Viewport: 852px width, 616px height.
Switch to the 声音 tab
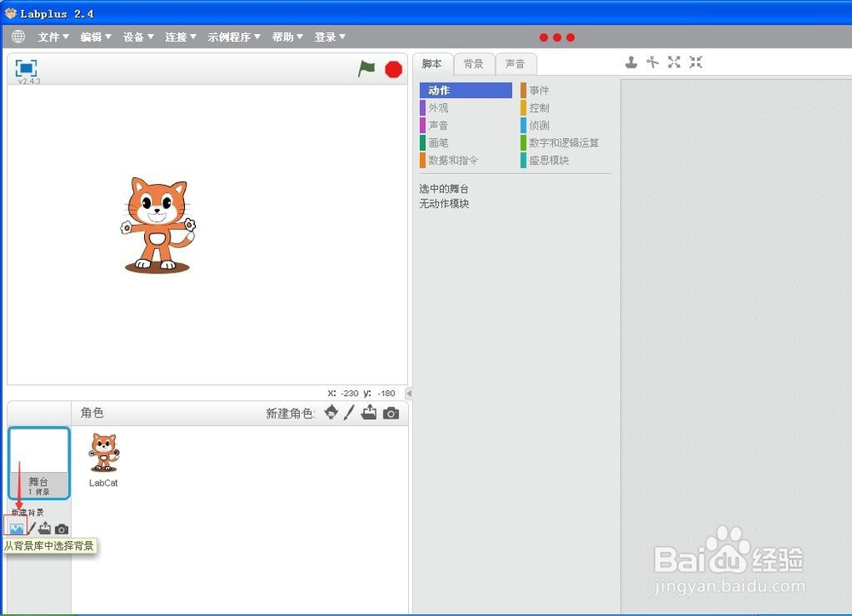tap(515, 64)
